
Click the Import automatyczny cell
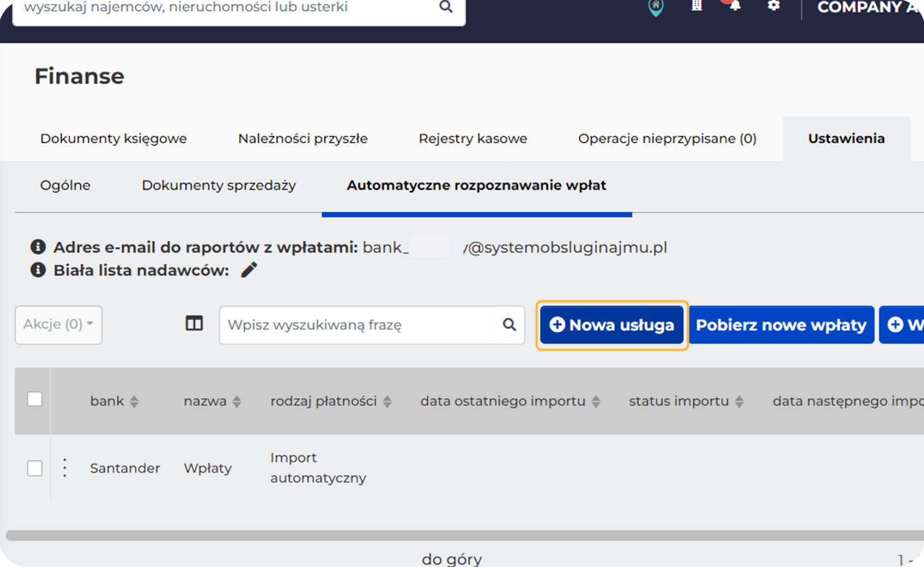(x=318, y=468)
